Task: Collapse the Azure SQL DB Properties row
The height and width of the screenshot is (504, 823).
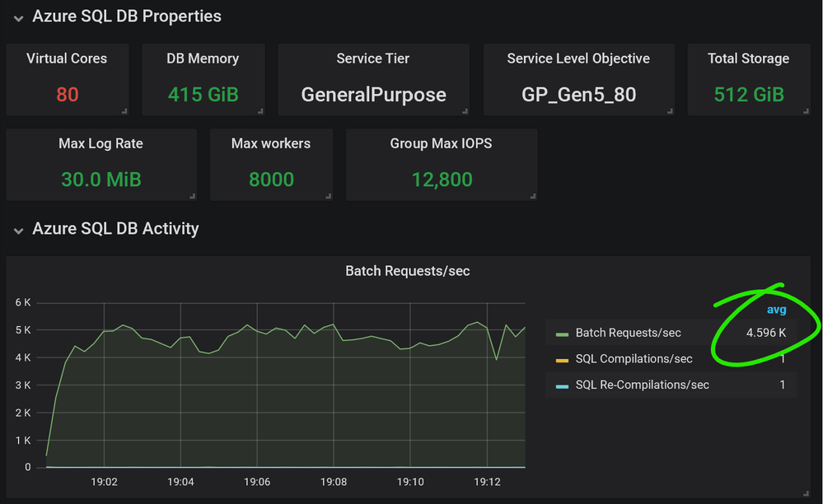Action: tap(17, 16)
